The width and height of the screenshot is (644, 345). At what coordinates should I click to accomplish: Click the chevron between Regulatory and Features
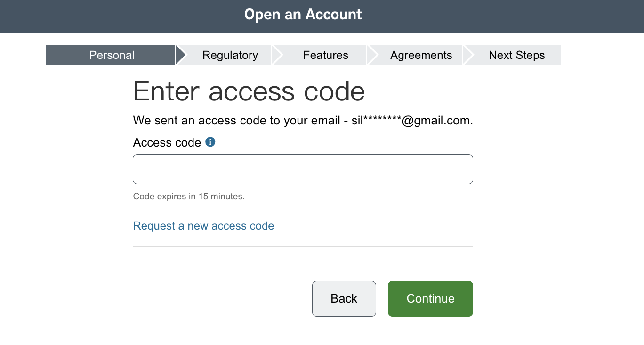click(x=277, y=55)
